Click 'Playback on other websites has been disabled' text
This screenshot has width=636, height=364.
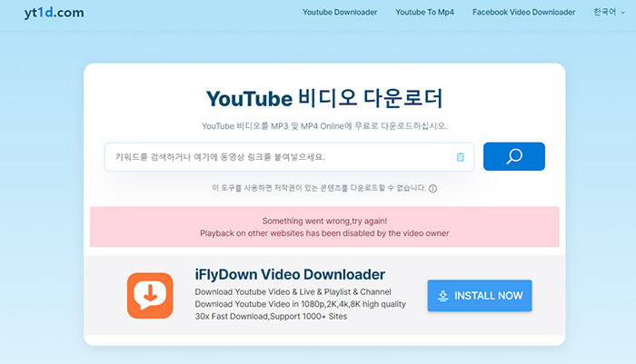(324, 233)
